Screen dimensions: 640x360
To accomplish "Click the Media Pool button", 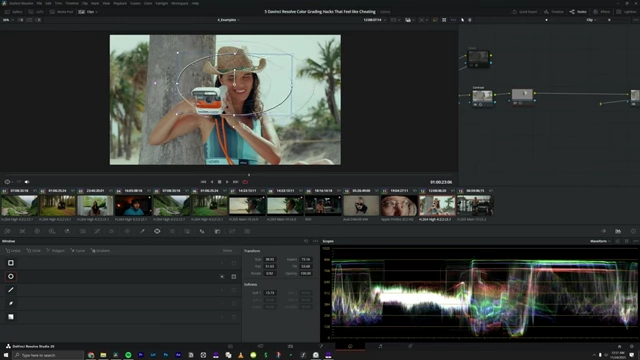I will tap(62, 12).
